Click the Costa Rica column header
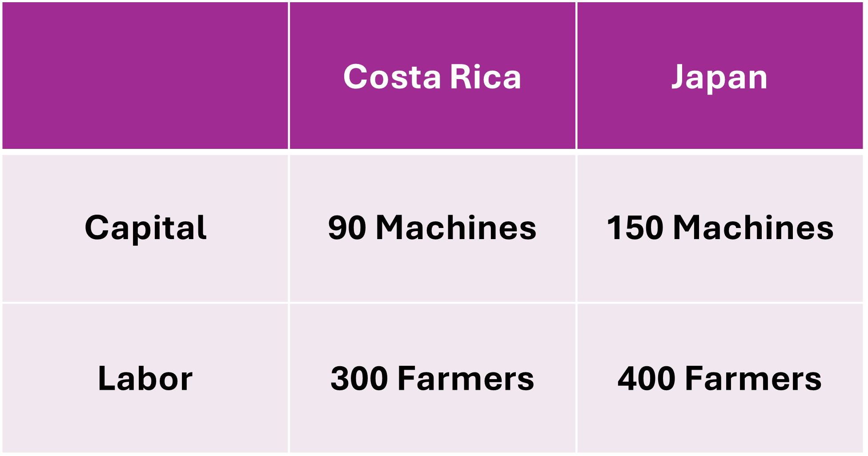Viewport: 868px width, 456px height. (432, 76)
